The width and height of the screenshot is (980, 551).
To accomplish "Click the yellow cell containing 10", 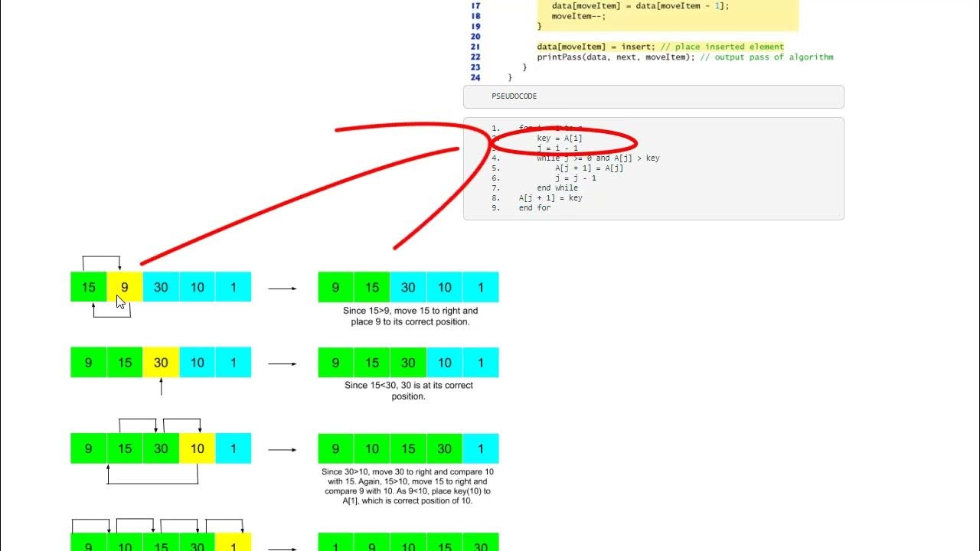I will click(198, 448).
